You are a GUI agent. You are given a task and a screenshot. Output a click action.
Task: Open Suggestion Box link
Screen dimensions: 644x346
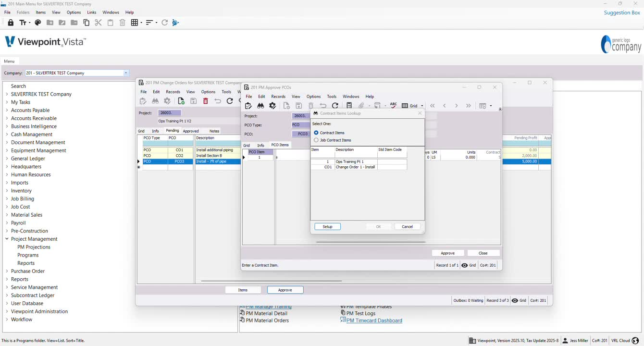pyautogui.click(x=622, y=12)
